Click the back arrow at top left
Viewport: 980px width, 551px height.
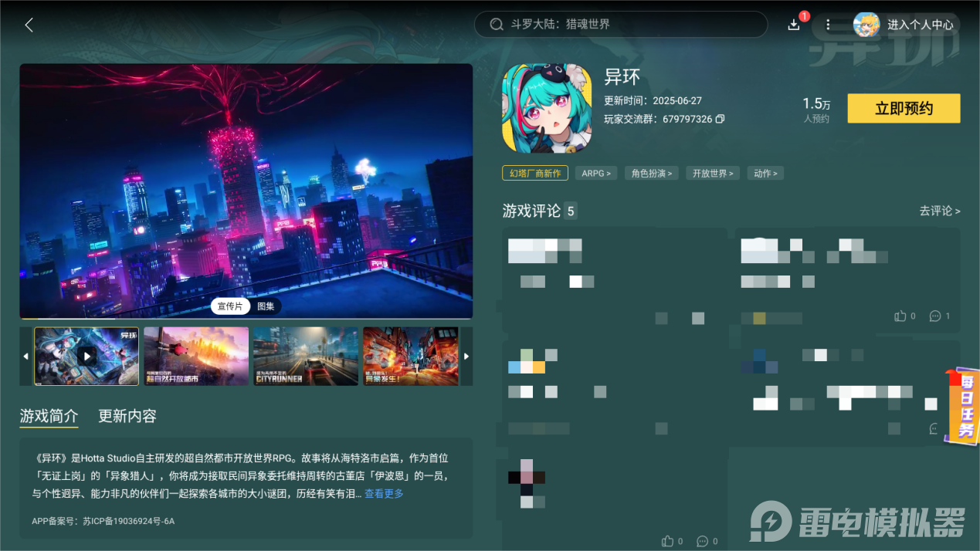[x=29, y=24]
